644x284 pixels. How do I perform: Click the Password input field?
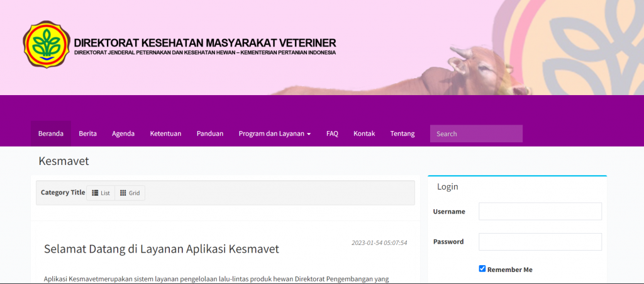pos(540,242)
